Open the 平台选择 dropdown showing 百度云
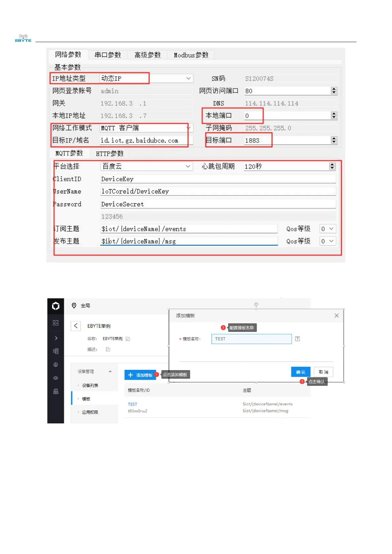This screenshot has height=554, width=392. tap(146, 166)
